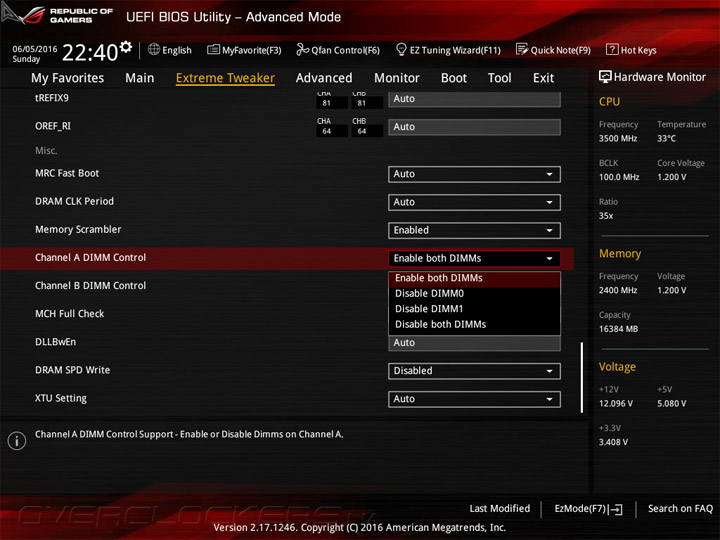Select the Channel A DIMM Control label

click(x=90, y=258)
